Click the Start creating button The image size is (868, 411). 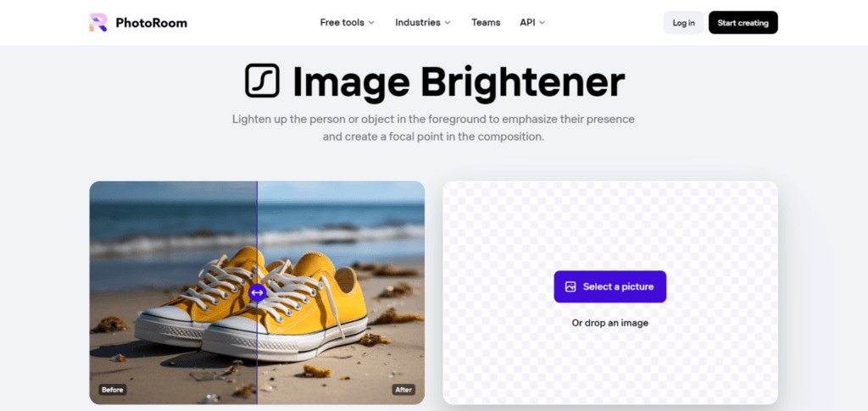743,23
